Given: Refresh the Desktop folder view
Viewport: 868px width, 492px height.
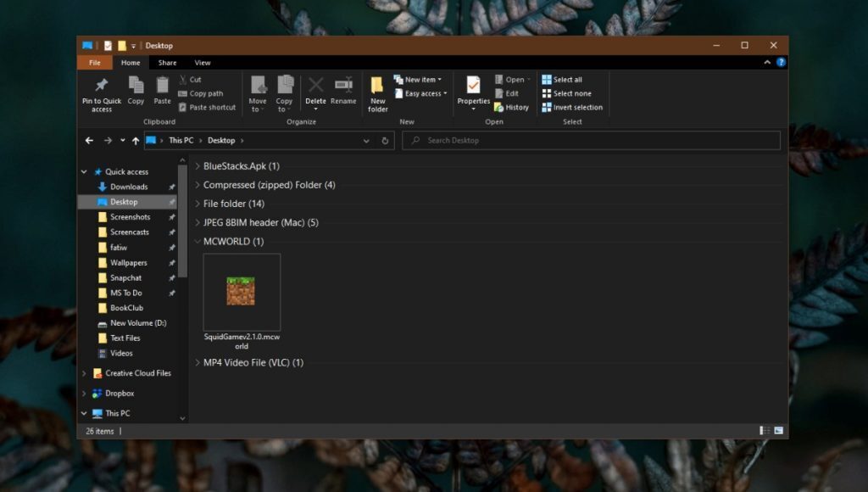Looking at the screenshot, I should [386, 141].
